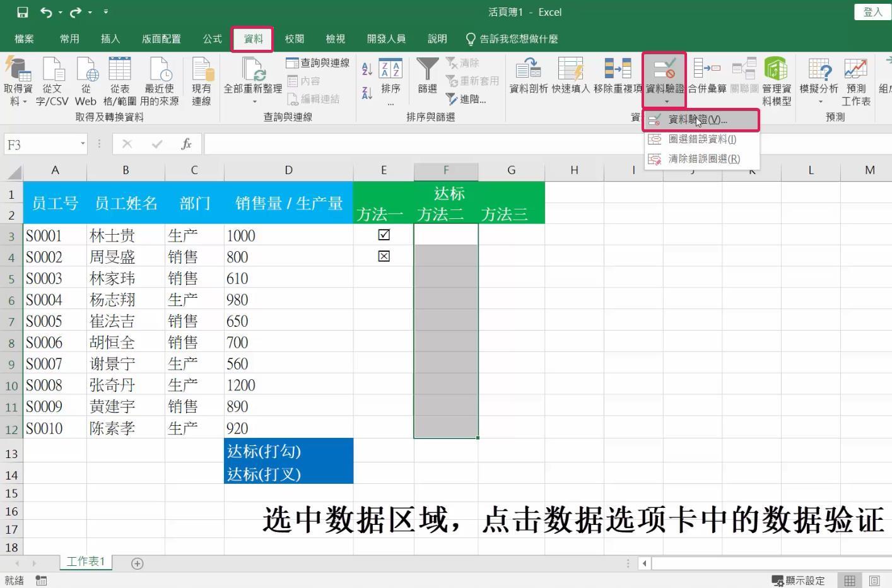
Task: Click the 預測工作表 forecast sheet icon
Action: pyautogui.click(x=856, y=79)
